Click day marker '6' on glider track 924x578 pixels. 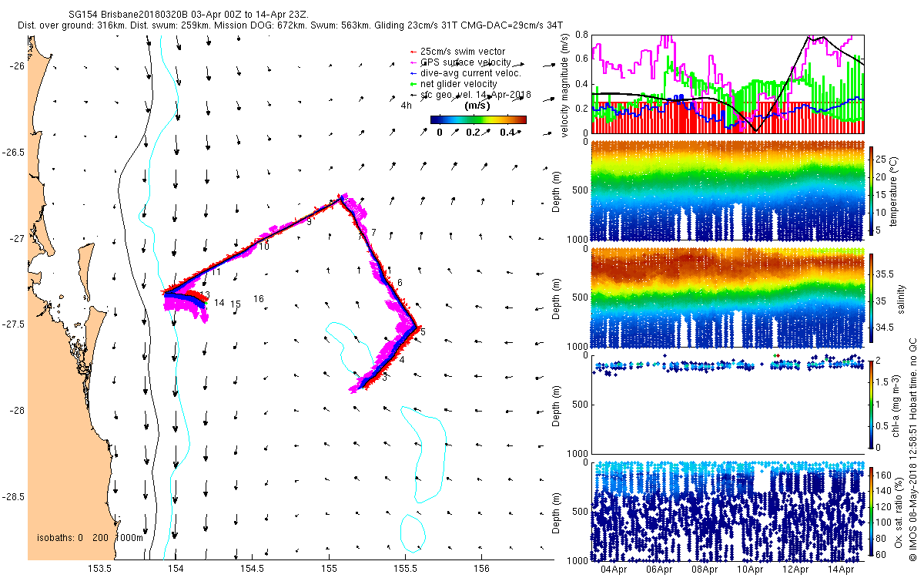tap(400, 284)
